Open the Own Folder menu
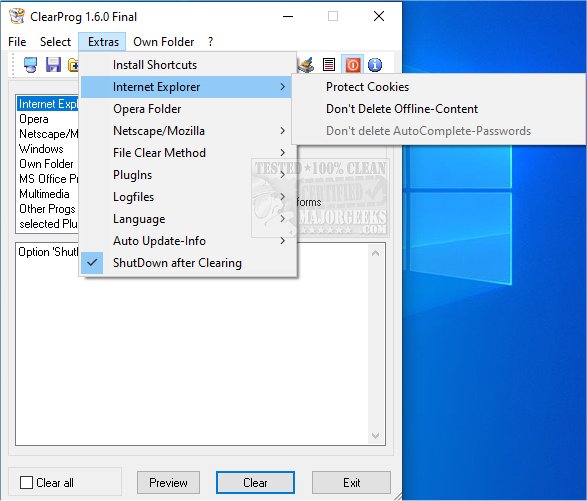The image size is (587, 501). click(164, 42)
